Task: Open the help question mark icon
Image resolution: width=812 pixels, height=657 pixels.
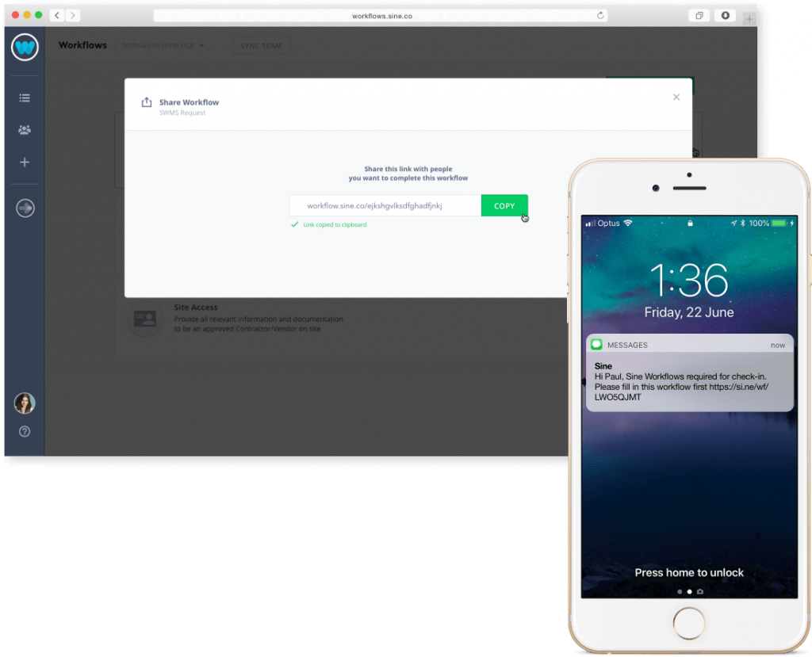Action: tap(25, 431)
